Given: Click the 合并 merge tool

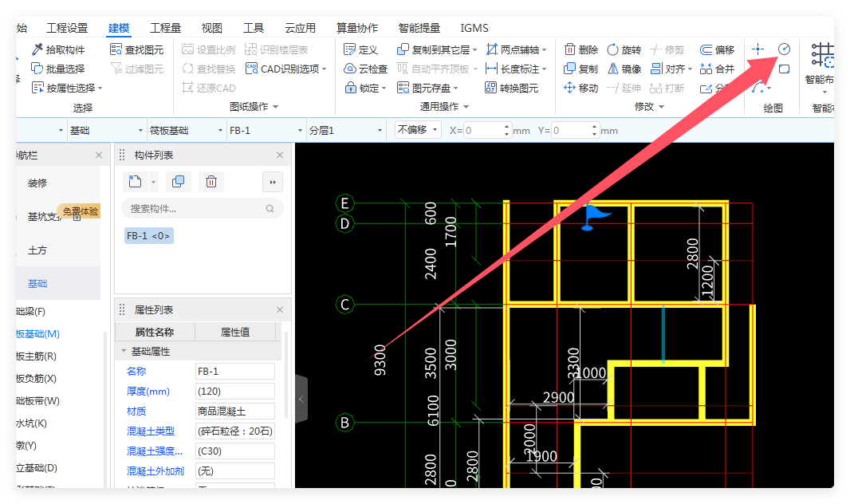Looking at the screenshot, I should [717, 69].
